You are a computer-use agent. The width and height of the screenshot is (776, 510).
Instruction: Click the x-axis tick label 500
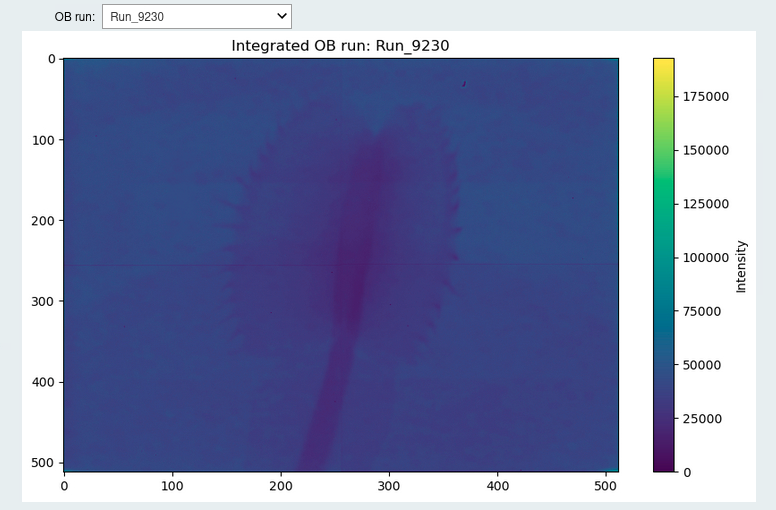[606, 486]
